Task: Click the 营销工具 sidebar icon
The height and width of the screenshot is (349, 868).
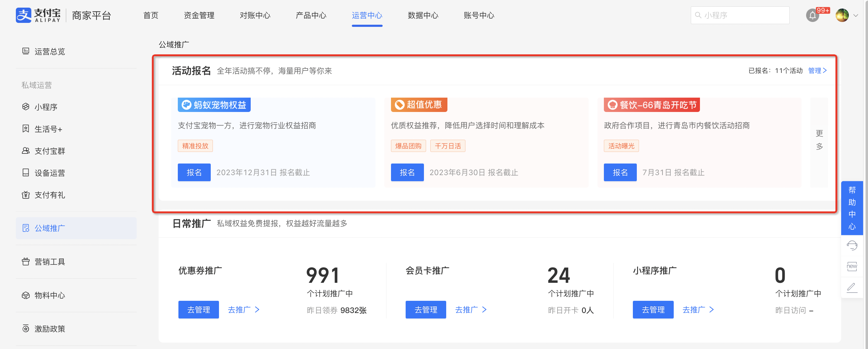Action: (x=26, y=261)
